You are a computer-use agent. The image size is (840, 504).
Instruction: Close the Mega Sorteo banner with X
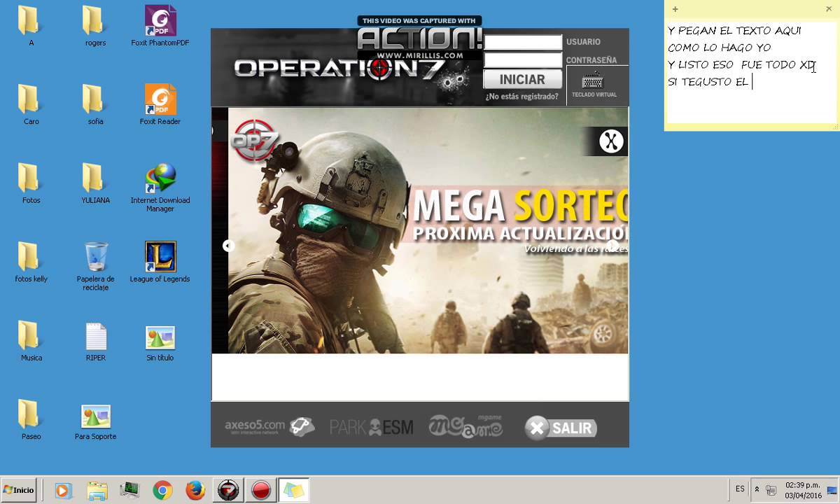pyautogui.click(x=610, y=141)
